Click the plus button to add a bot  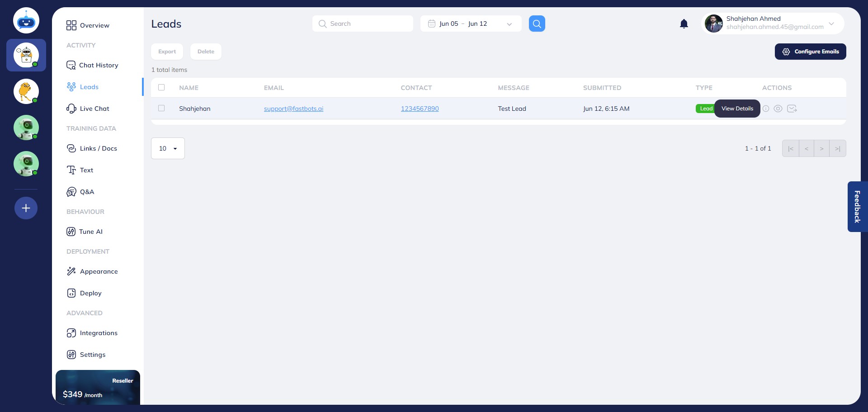26,208
